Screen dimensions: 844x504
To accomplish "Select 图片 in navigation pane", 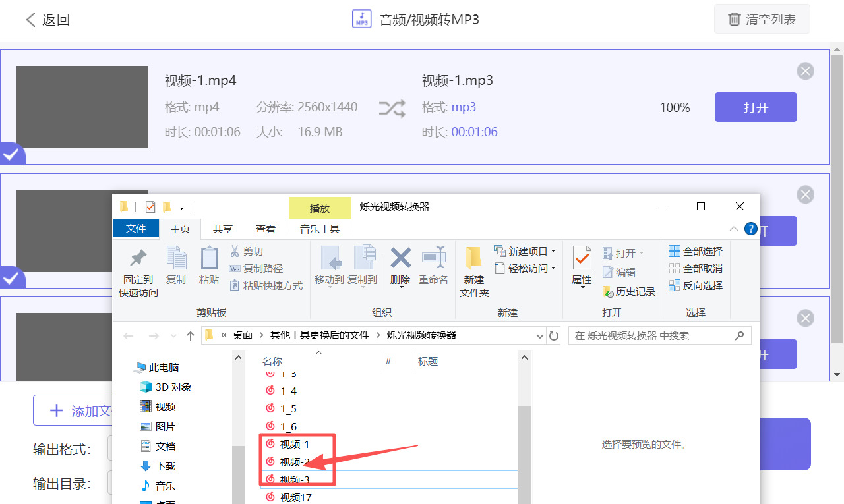I will pos(158,426).
